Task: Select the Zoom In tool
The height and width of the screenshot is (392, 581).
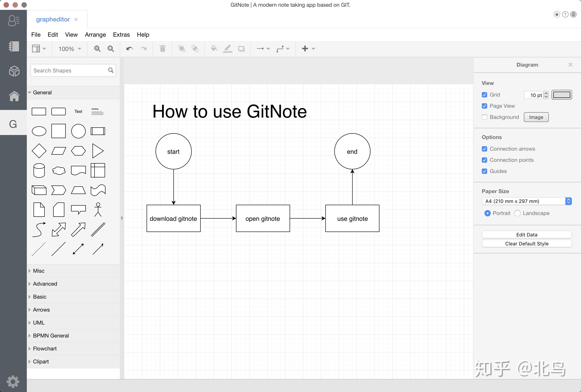Action: 97,49
